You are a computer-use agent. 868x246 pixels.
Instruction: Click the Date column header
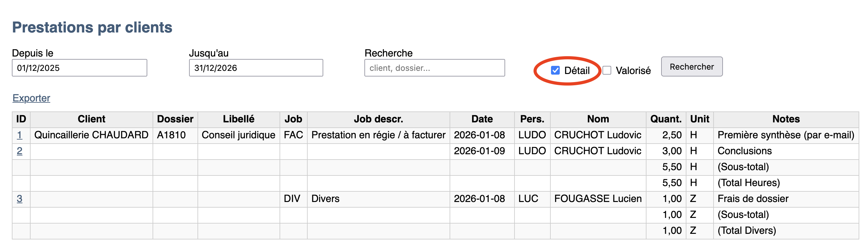[x=482, y=119]
